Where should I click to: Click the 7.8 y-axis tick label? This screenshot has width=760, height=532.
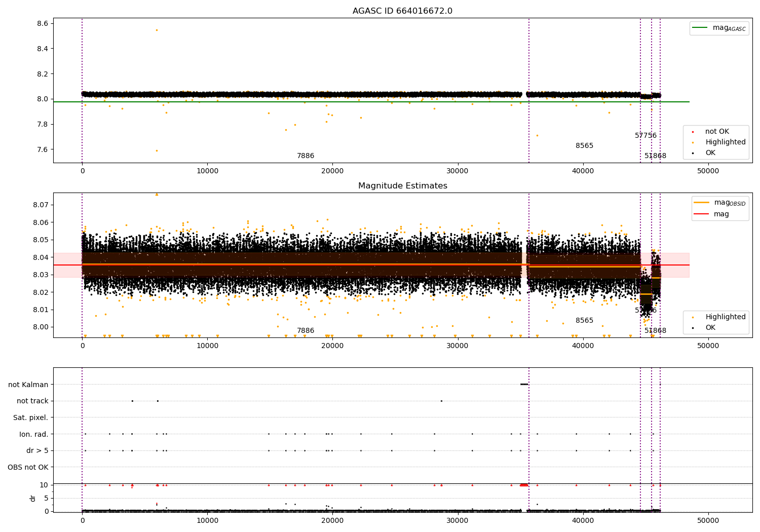[x=43, y=124]
